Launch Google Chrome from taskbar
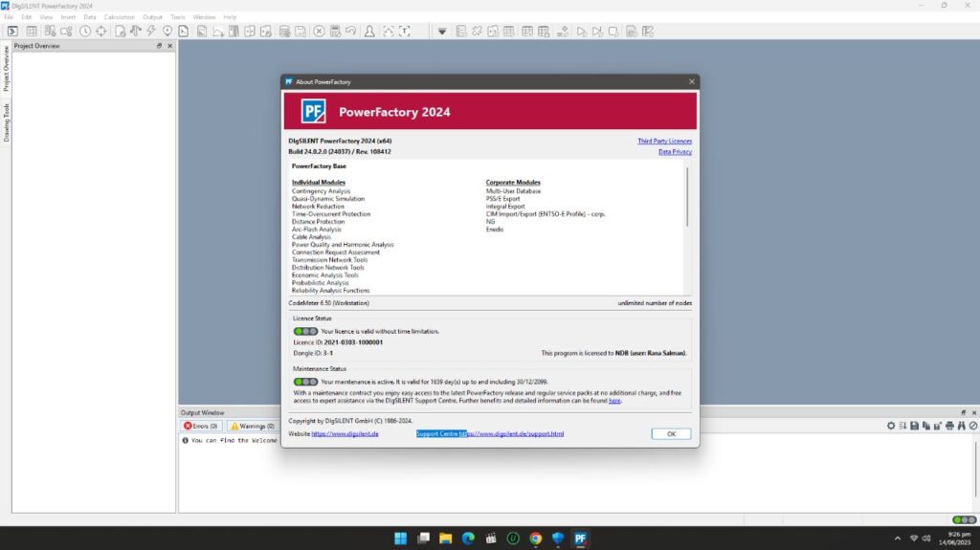 coord(536,539)
